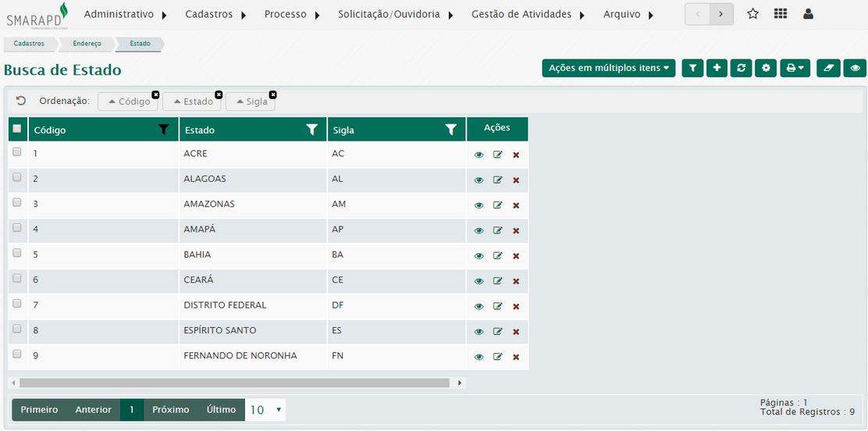Edit the BAHIA record
The width and height of the screenshot is (868, 431).
pos(497,256)
